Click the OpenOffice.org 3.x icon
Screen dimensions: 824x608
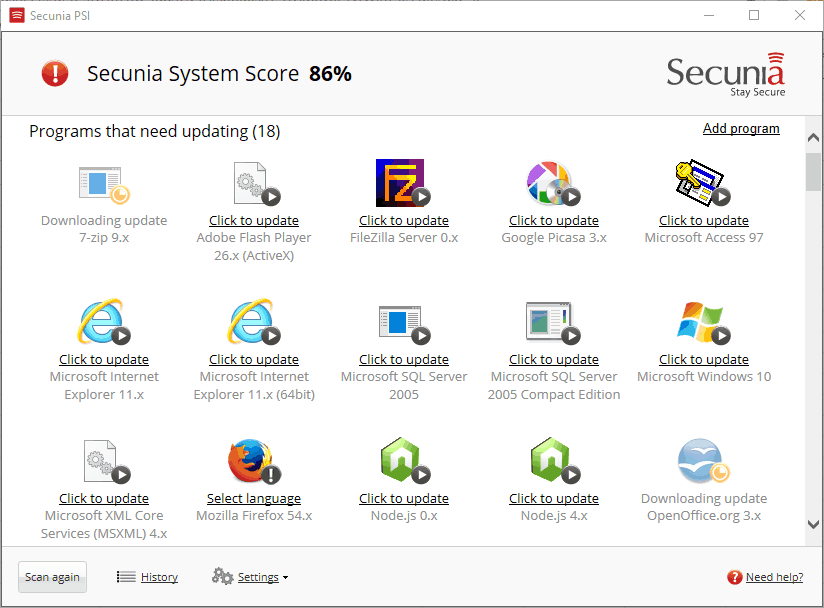(x=704, y=461)
